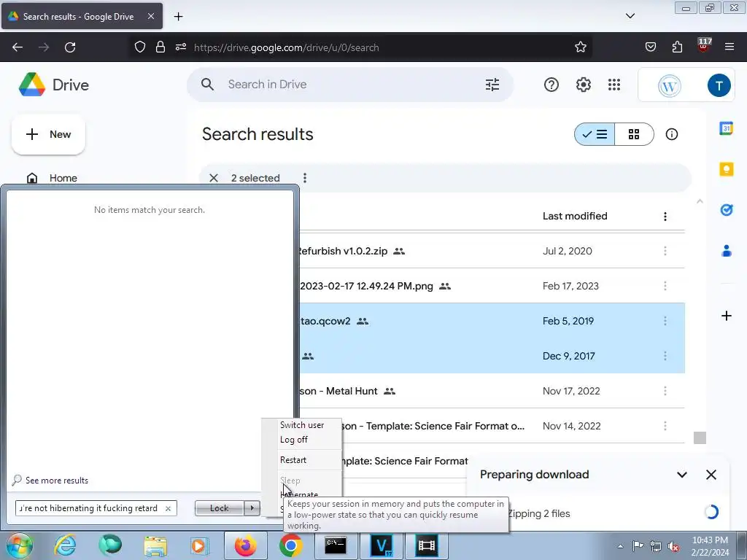Open the Support help icon
Screen dimensions: 747x560
pos(551,85)
